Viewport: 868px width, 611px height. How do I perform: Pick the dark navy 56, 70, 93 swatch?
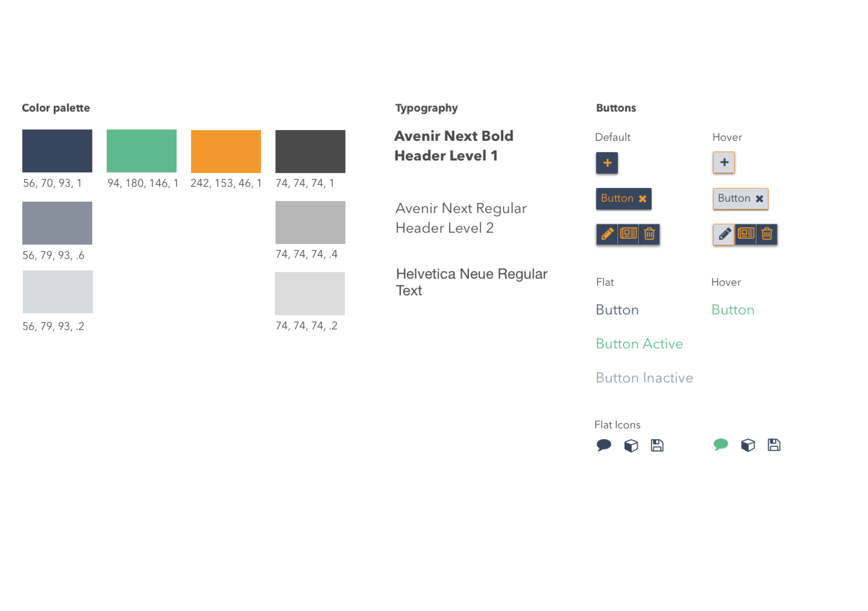click(57, 151)
